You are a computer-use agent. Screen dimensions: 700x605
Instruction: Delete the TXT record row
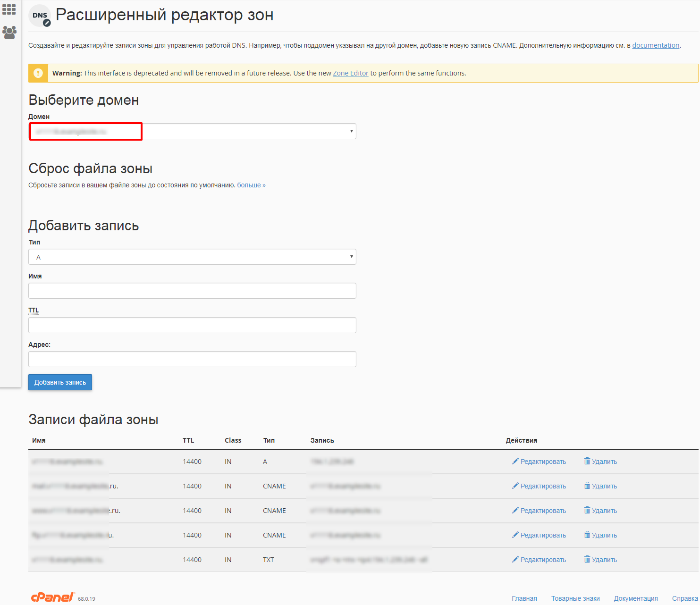600,560
